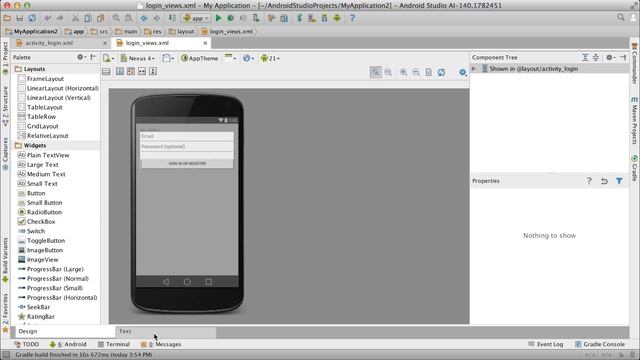Open the app run configuration dropdown
Image resolution: width=640 pixels, height=360 pixels.
point(196,18)
